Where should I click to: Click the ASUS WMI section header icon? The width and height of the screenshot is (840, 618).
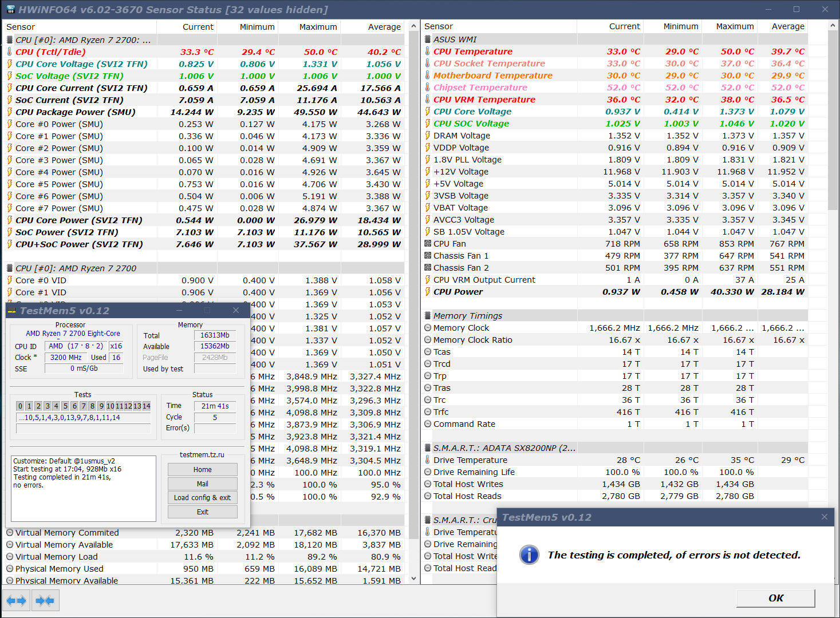point(428,39)
